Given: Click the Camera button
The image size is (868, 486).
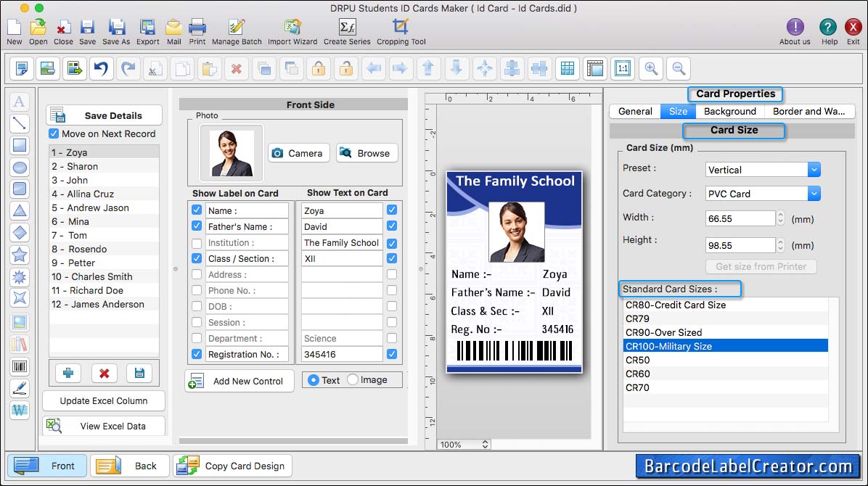Looking at the screenshot, I should pyautogui.click(x=299, y=153).
